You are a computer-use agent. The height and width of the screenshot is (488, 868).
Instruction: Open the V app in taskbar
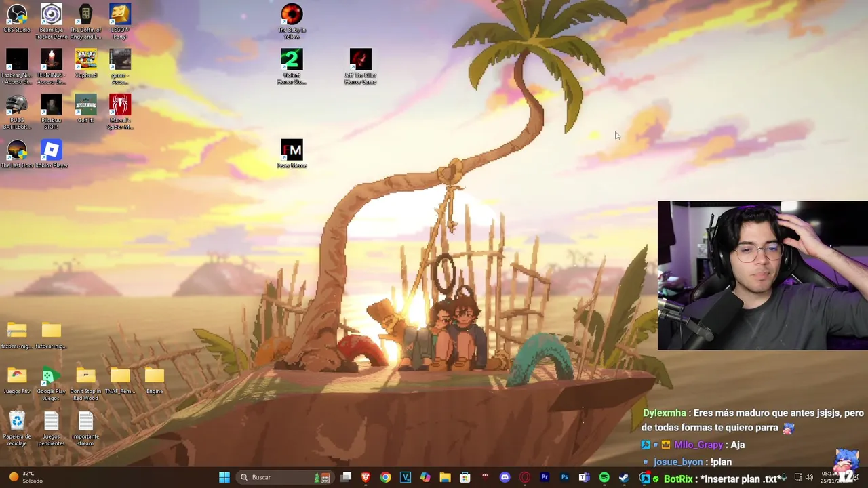point(406,477)
